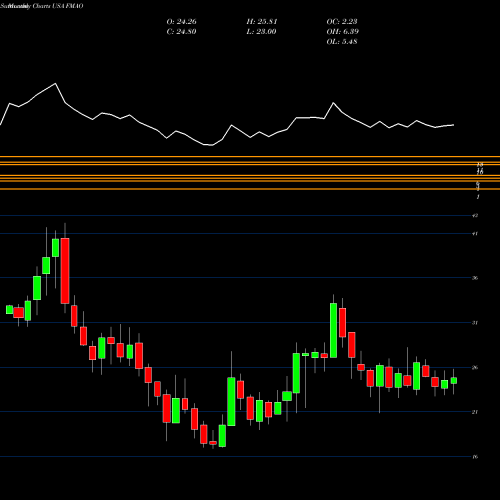Click the OL: 5.48 value

[x=342, y=42]
